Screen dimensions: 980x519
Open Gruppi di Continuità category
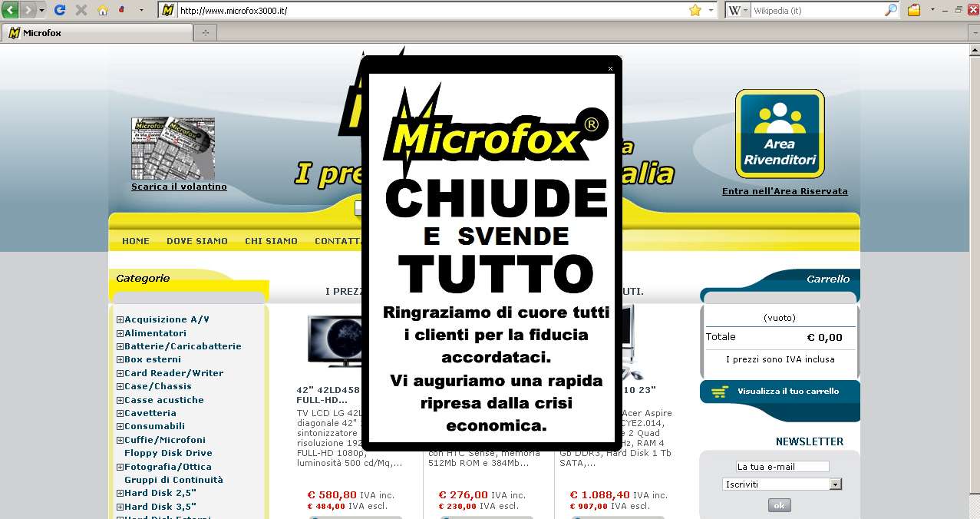click(x=173, y=480)
